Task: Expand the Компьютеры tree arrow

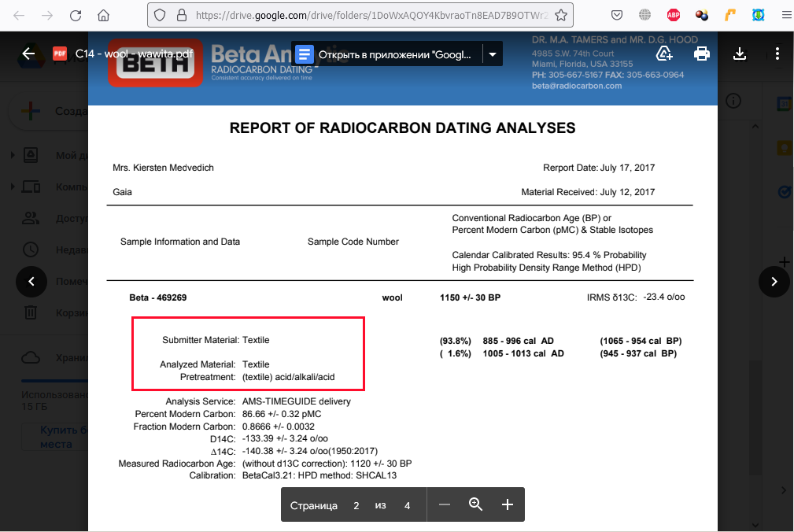Action: pyautogui.click(x=13, y=187)
